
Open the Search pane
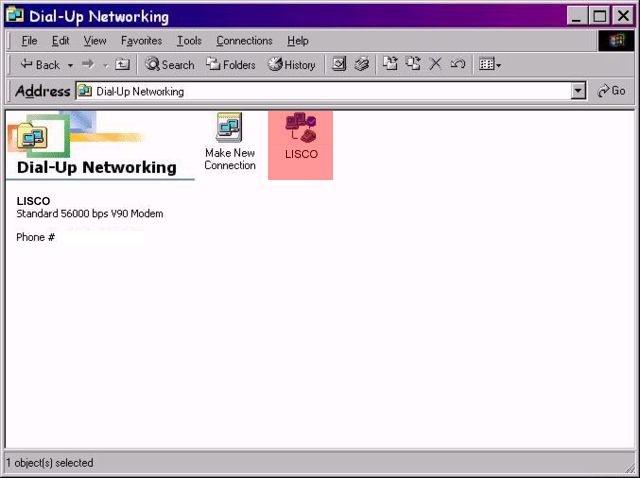[x=170, y=65]
